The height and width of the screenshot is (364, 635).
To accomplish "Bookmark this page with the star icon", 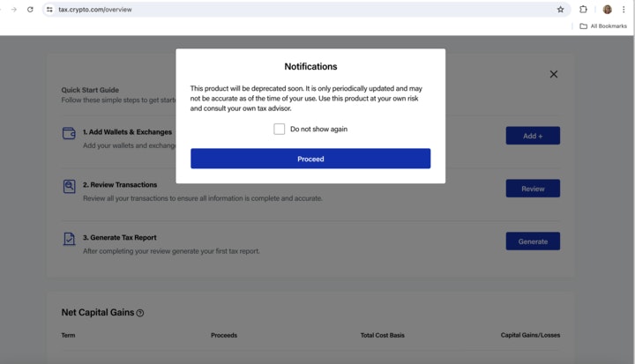I will coord(561,10).
